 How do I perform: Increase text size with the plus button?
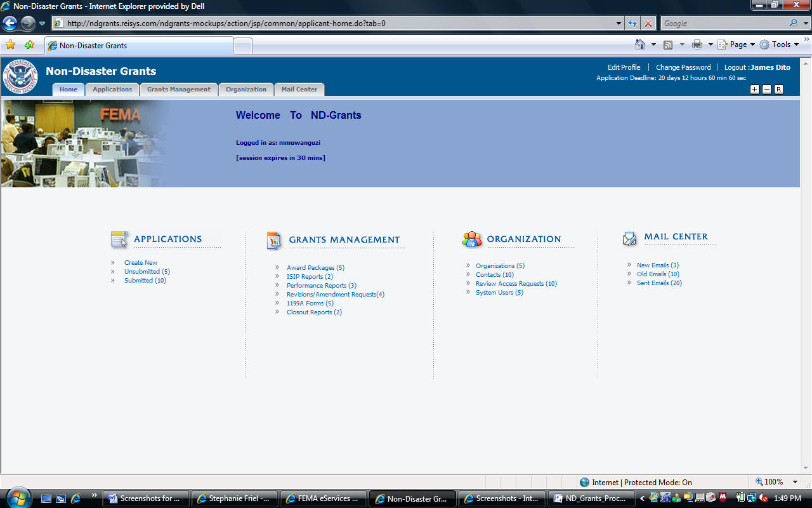754,90
